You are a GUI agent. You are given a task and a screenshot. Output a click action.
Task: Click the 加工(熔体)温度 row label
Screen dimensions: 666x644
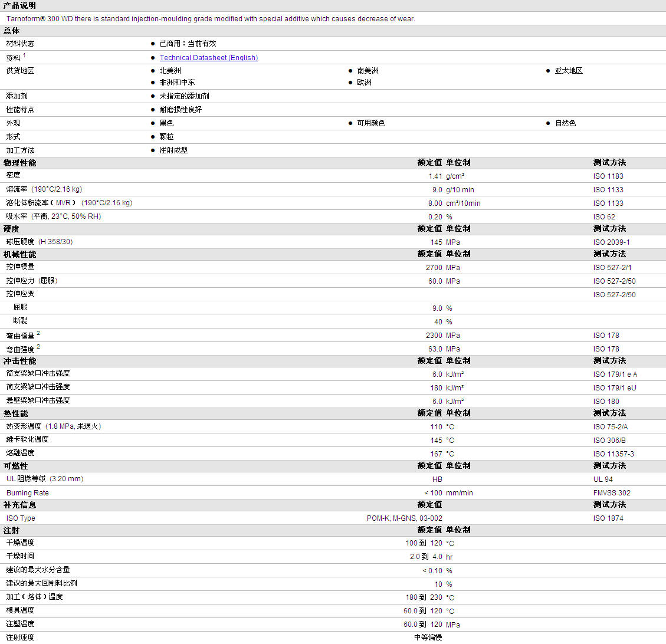[34, 597]
